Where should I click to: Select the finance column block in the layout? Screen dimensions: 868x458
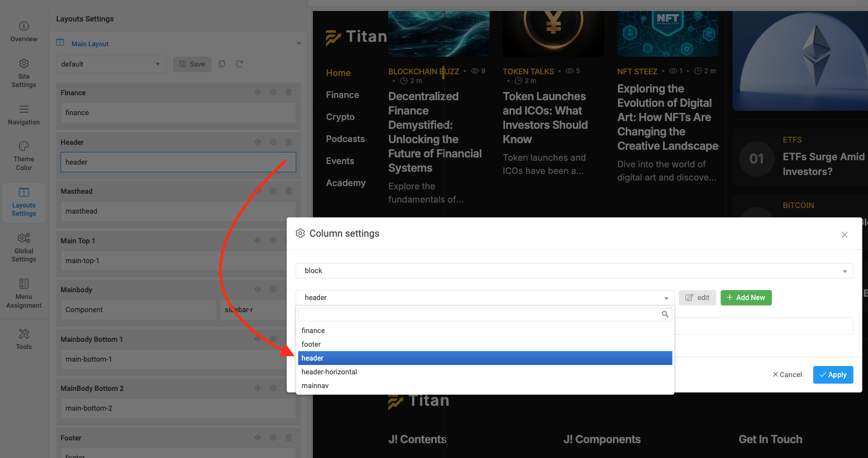(x=178, y=113)
